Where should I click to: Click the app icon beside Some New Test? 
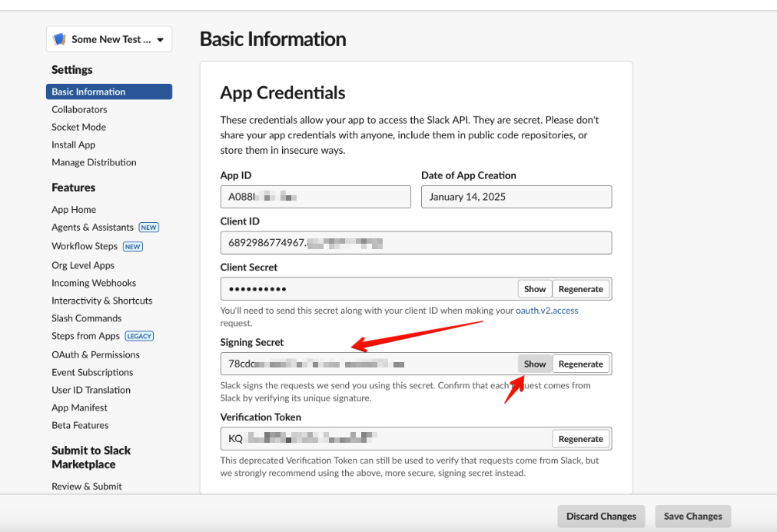click(x=59, y=39)
